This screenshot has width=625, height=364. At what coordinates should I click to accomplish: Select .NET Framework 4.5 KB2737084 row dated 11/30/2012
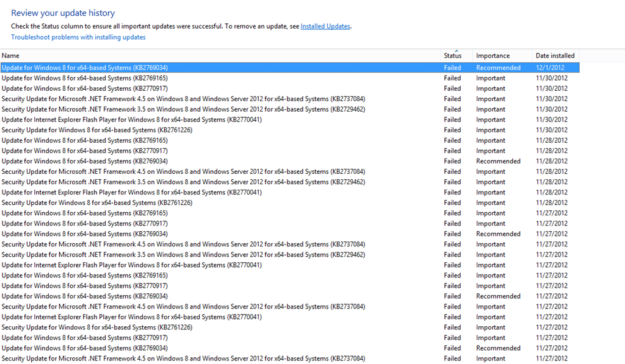(x=290, y=99)
